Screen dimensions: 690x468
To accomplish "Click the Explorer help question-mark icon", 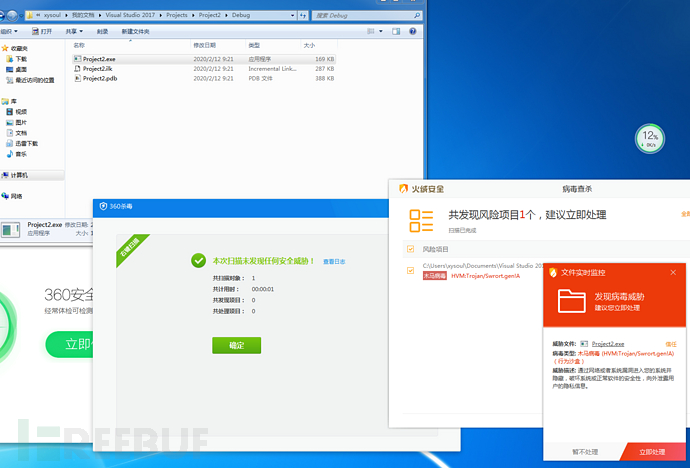I will (x=412, y=31).
